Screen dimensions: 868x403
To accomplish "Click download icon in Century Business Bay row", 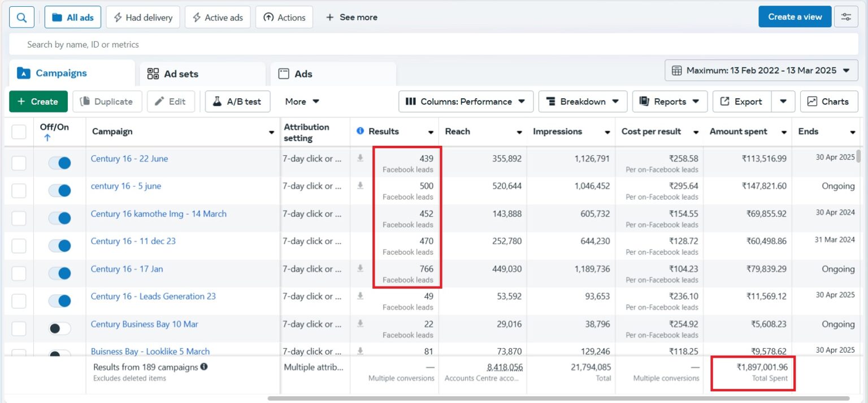I will click(360, 323).
